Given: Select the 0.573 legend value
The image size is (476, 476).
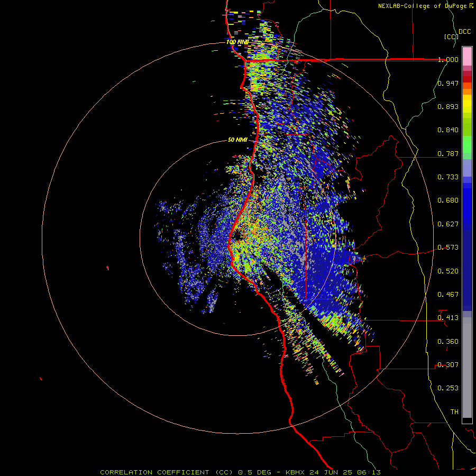Looking at the screenshot, I should [448, 248].
